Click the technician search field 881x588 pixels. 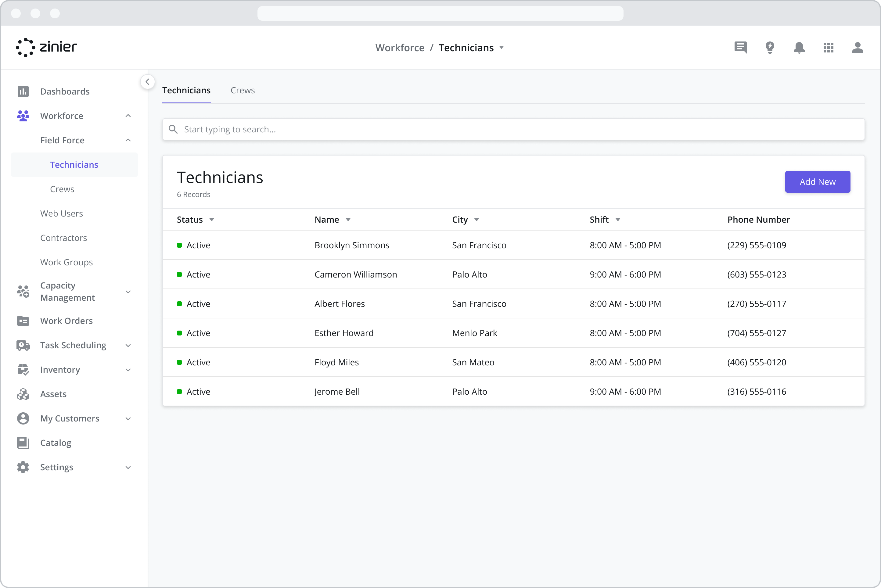tap(513, 129)
